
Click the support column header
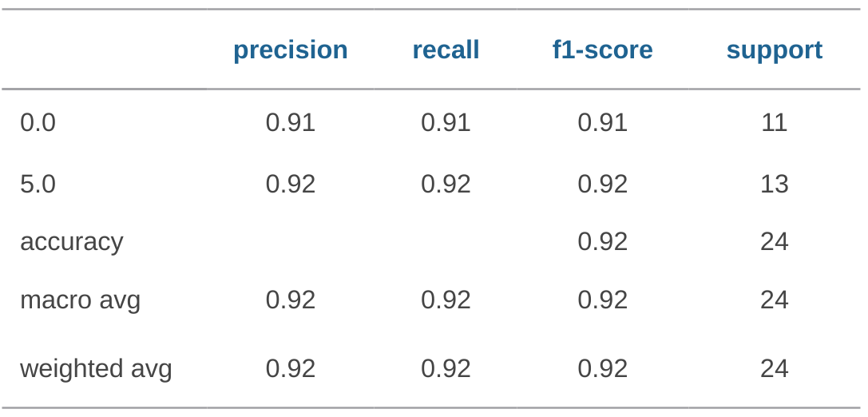[x=774, y=50]
